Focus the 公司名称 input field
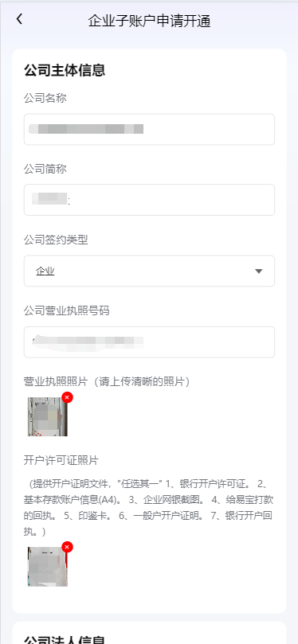Image resolution: width=298 pixels, height=644 pixels. pos(149,130)
